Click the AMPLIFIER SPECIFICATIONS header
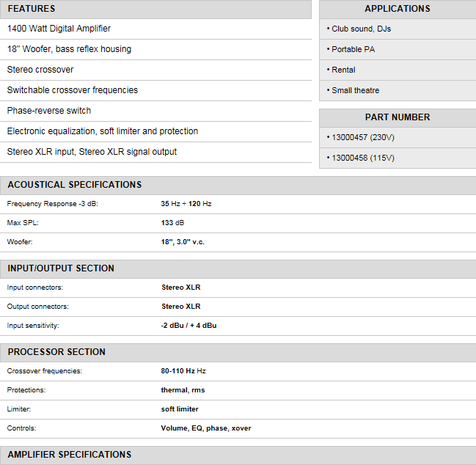Image resolution: width=476 pixels, height=465 pixels. click(70, 455)
